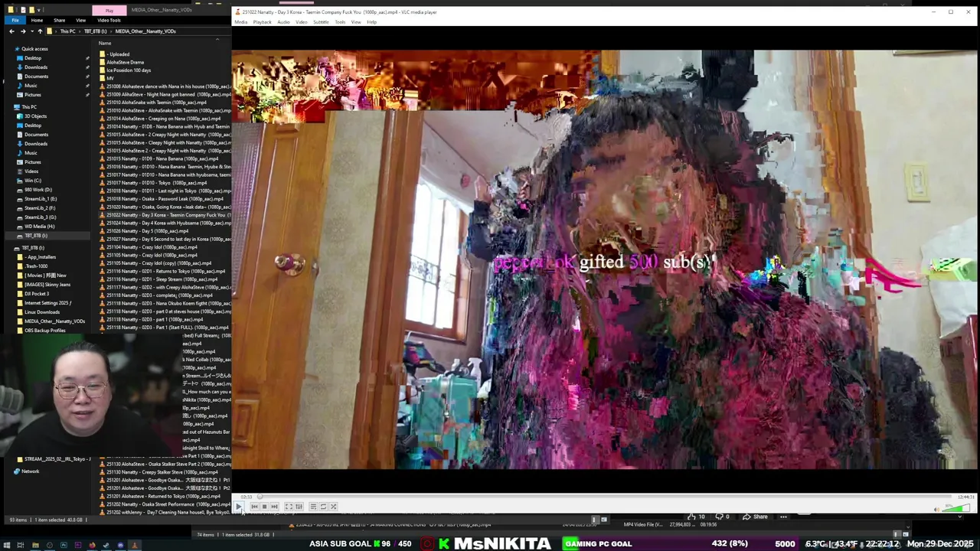Viewport: 980px width, 551px height.
Task: Open OBS Backup Profiles folder in tree
Action: (44, 331)
